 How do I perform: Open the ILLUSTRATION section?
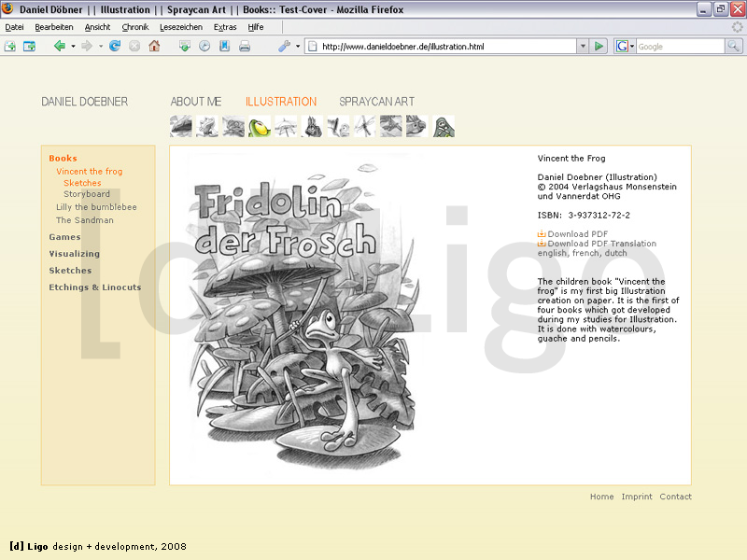pos(281,102)
